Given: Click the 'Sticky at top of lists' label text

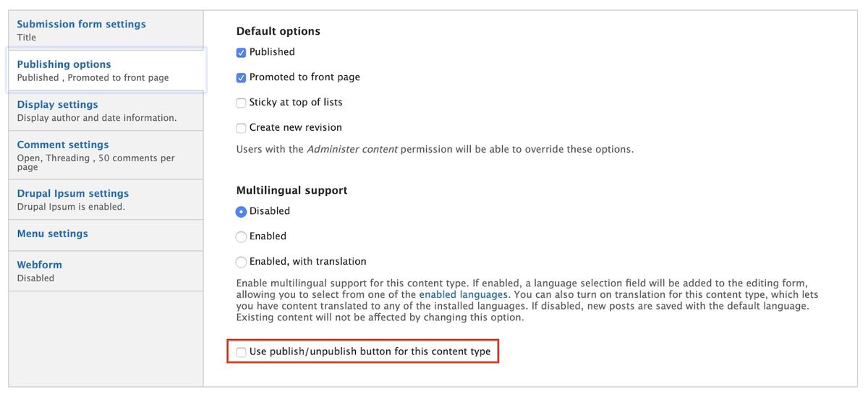Looking at the screenshot, I should [296, 102].
